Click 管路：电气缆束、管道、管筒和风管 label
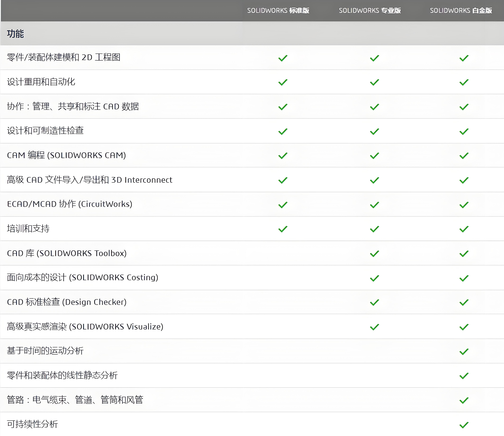504x436 pixels. (75, 400)
